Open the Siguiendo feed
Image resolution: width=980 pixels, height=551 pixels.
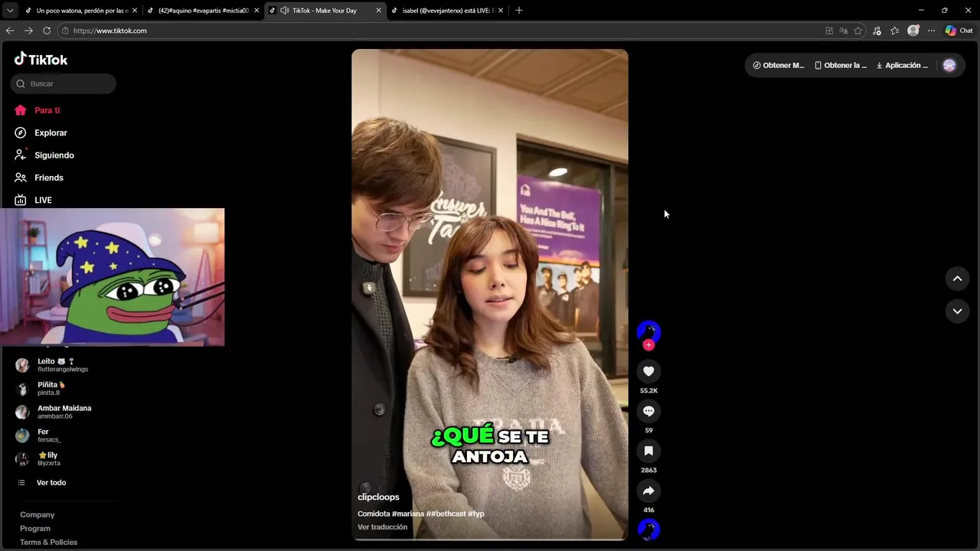(54, 155)
